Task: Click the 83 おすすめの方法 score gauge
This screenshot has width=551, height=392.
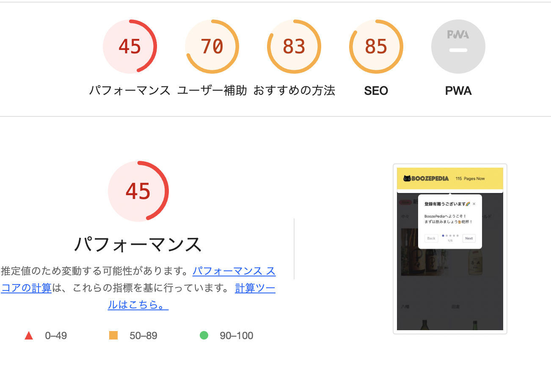Action: click(294, 46)
